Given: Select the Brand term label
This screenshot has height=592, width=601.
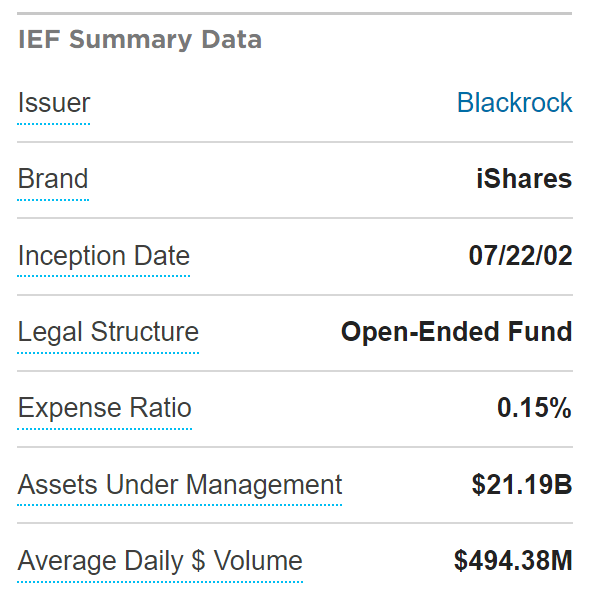Looking at the screenshot, I should 53,179.
